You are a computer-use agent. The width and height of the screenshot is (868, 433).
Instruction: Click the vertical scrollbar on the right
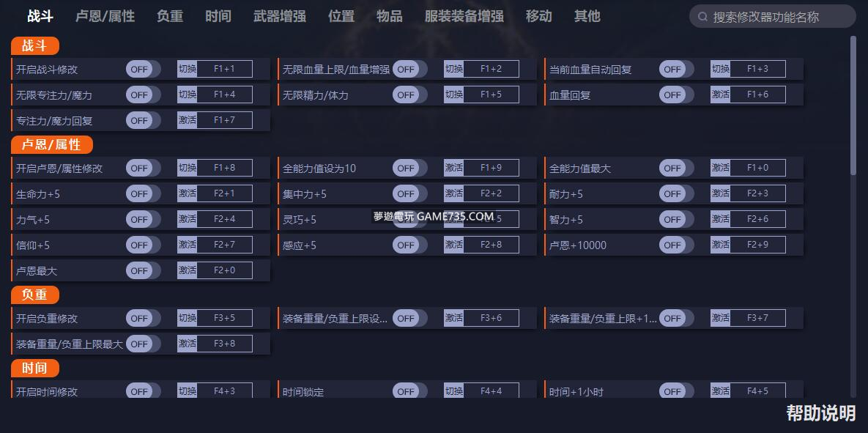point(853,106)
